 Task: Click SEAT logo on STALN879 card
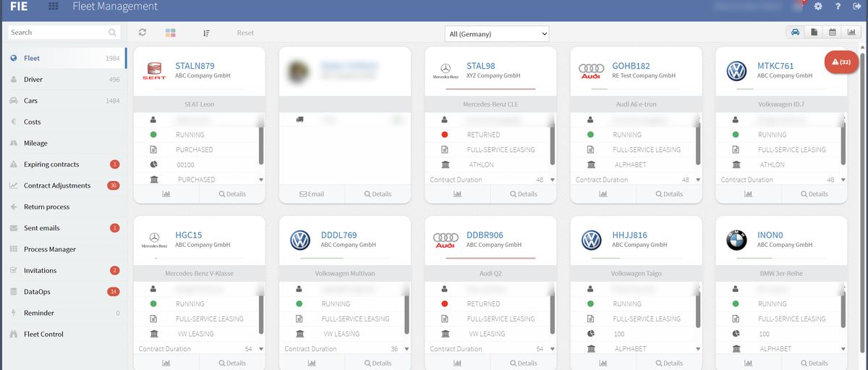coord(154,71)
